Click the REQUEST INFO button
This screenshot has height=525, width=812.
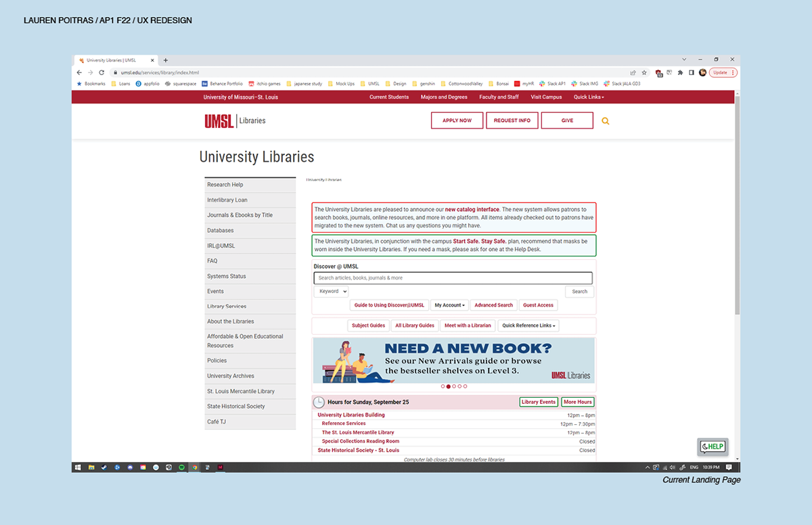512,120
